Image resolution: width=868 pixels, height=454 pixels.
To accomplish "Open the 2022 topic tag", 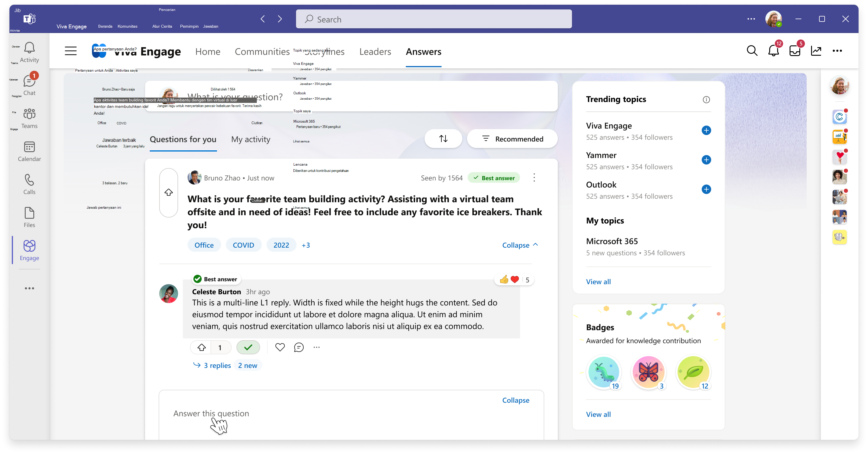I will (281, 245).
